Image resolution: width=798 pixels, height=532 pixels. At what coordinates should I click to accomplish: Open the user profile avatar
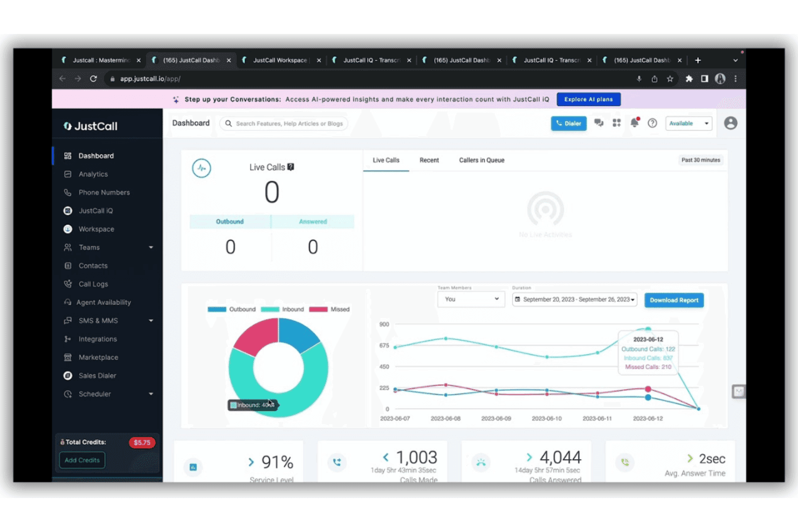731,123
